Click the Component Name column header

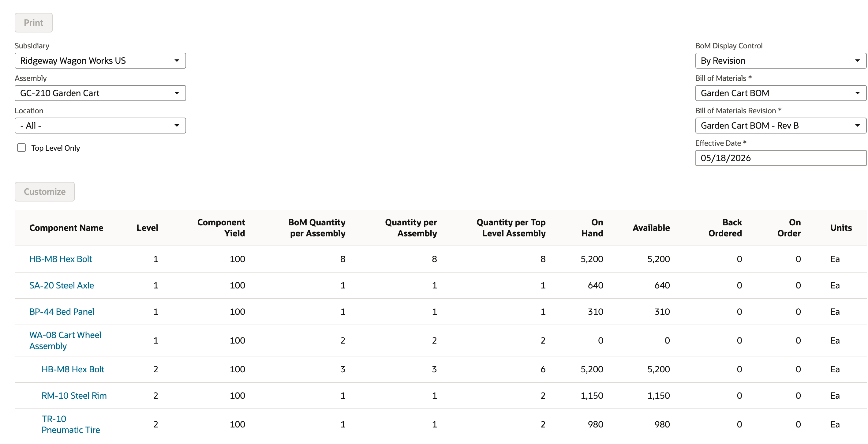(66, 228)
